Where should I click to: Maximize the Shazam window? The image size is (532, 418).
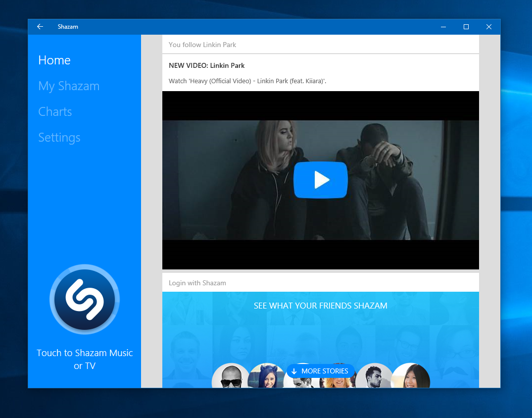[x=466, y=26]
